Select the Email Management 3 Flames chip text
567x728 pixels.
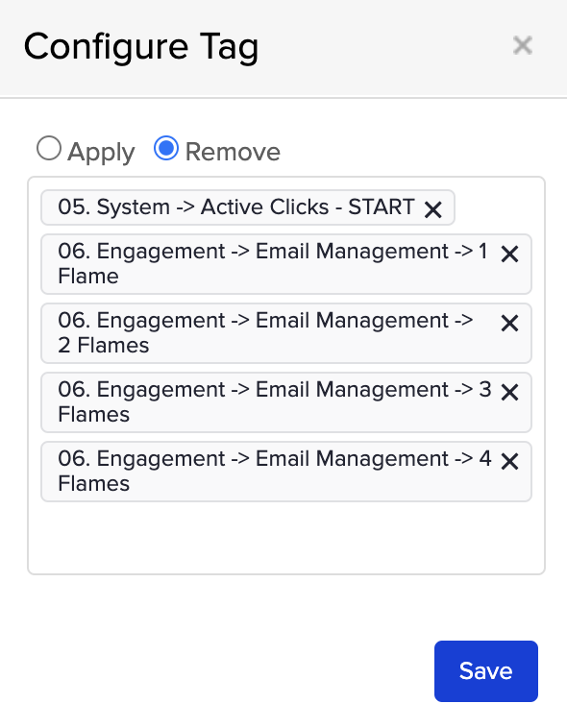click(x=274, y=402)
